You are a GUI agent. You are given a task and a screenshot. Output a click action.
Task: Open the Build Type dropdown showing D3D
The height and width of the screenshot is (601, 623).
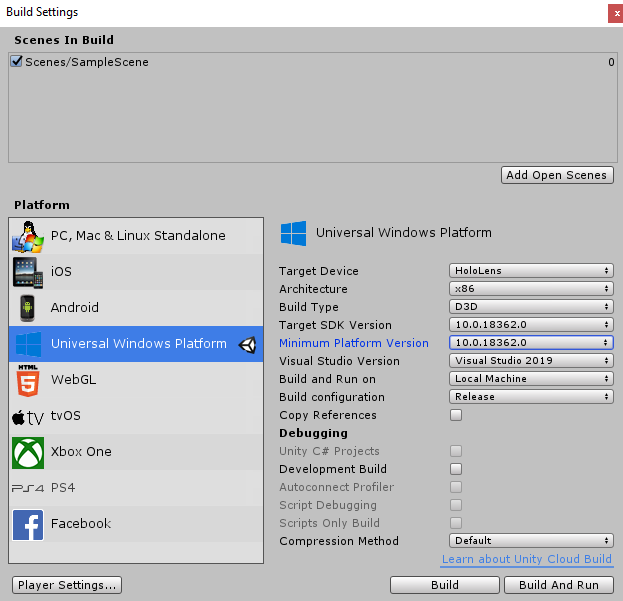point(531,306)
